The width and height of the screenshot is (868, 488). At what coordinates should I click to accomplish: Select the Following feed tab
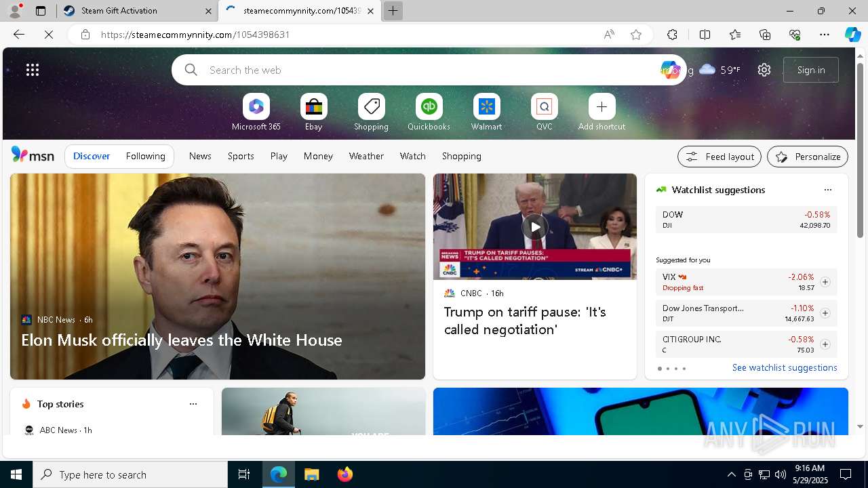146,156
